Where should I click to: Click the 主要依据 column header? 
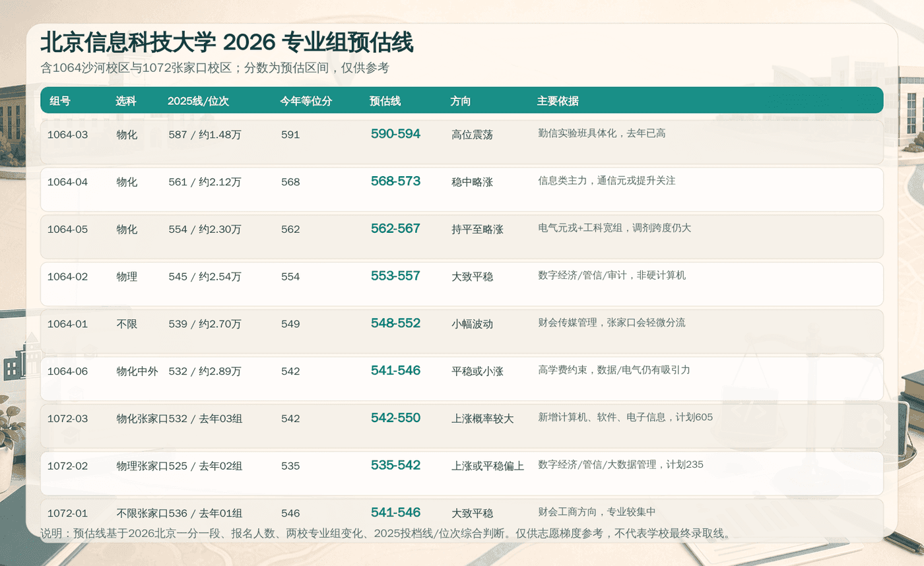(x=558, y=101)
